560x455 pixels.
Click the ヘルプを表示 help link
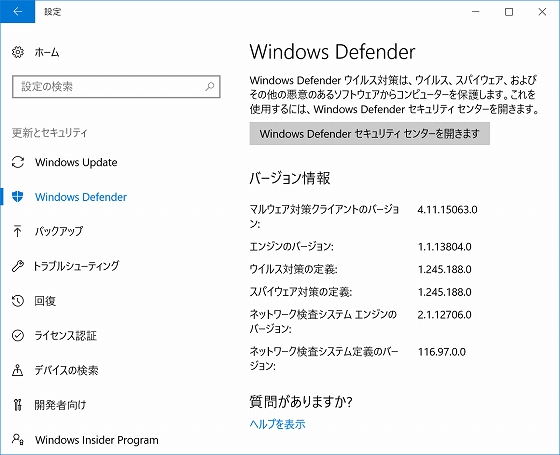tap(278, 424)
